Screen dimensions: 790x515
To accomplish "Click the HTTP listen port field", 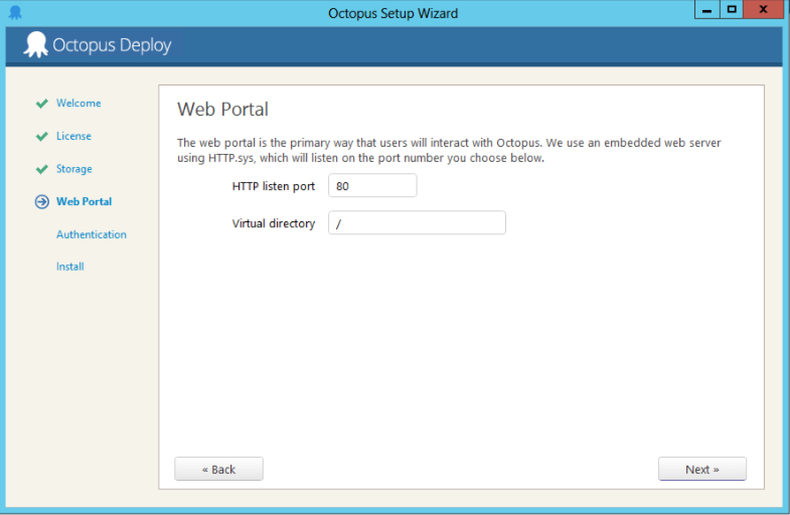I will click(x=372, y=185).
